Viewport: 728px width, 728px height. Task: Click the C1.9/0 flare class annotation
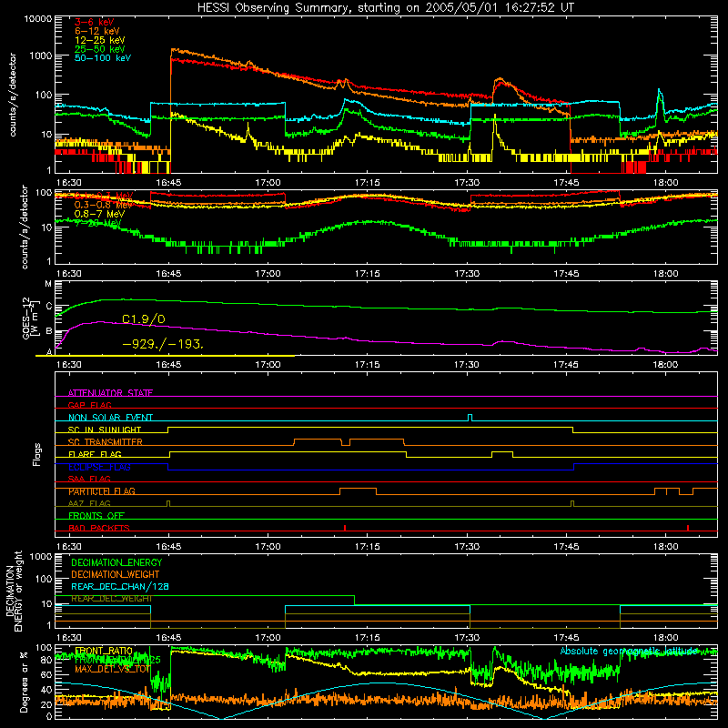tap(144, 319)
